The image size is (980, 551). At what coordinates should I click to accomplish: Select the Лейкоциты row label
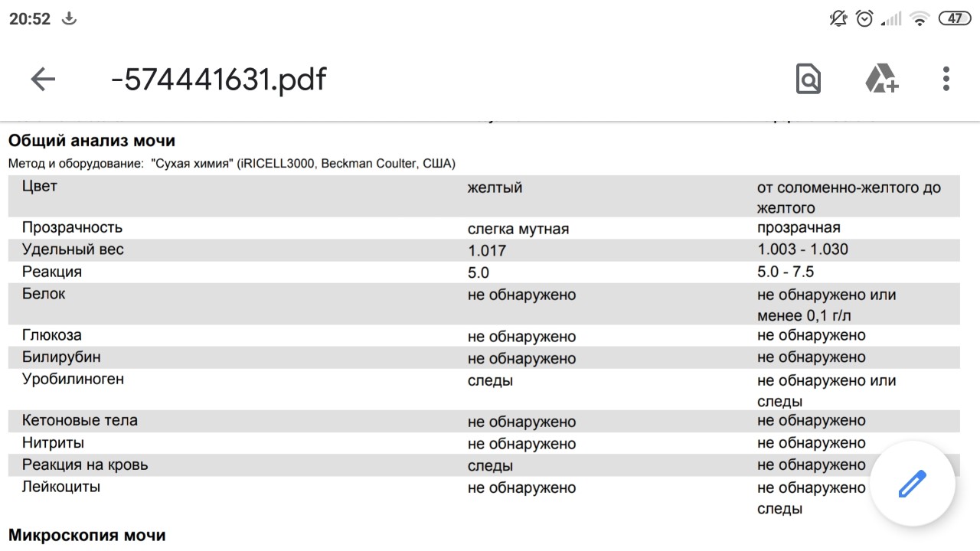tap(61, 487)
